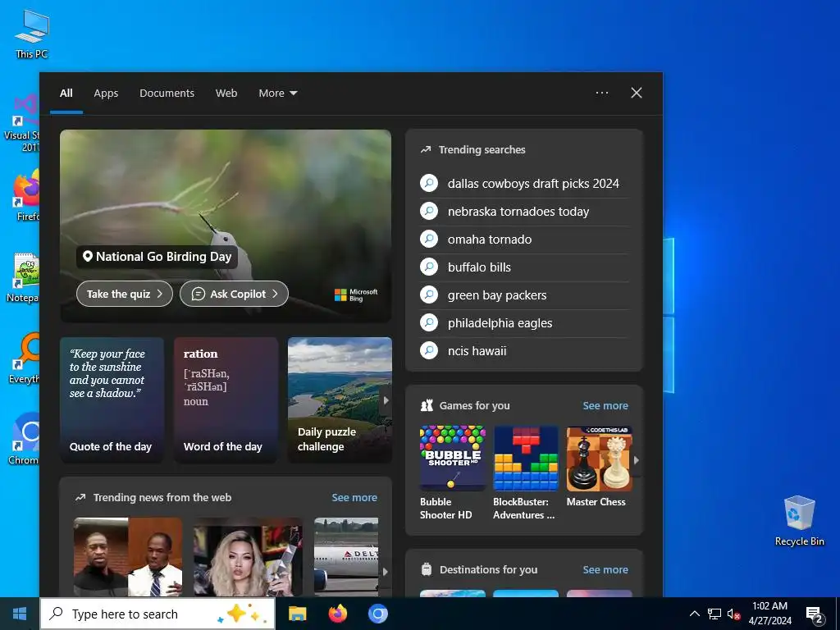
Task: Launch Firefox desktop shortcut
Action: coord(25,195)
